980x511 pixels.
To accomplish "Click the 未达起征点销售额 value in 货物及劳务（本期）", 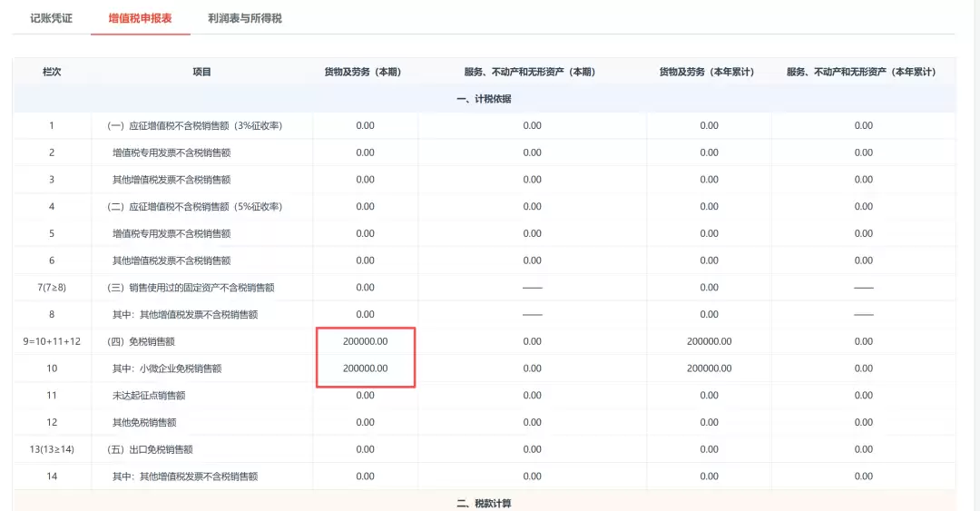I will 365,396.
